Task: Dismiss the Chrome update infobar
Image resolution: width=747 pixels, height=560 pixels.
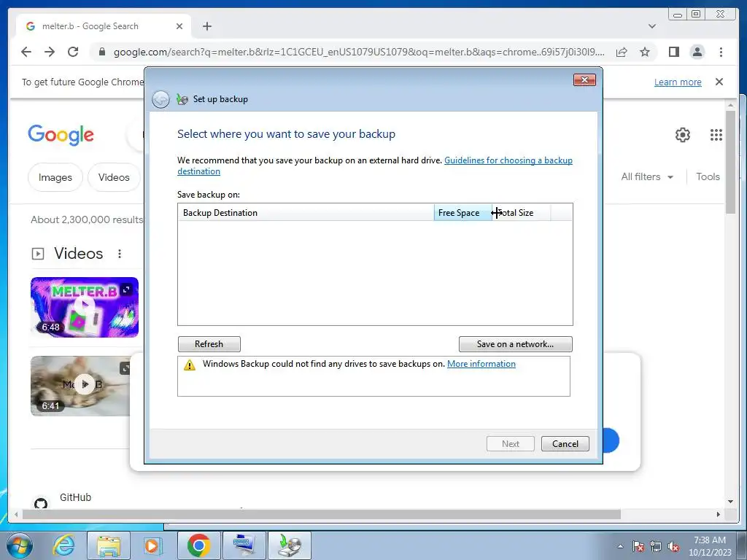Action: point(719,82)
